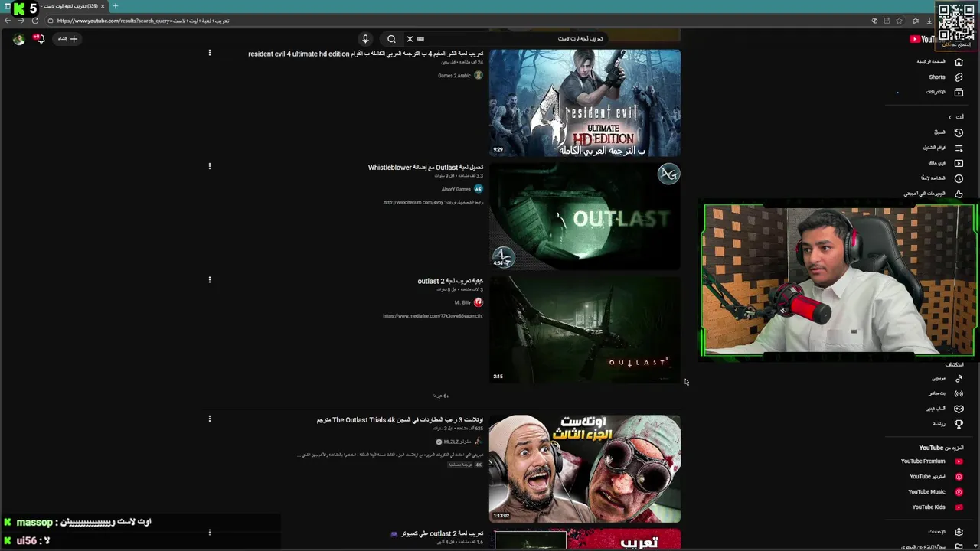Go back with browser back arrow
Screen dimensions: 980x551
pyautogui.click(x=8, y=21)
